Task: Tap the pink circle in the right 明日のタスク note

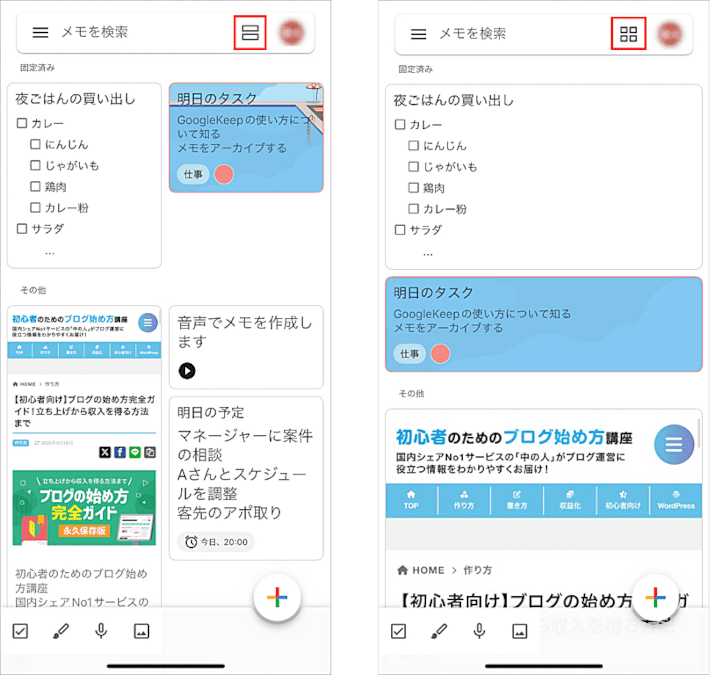Action: tap(440, 353)
